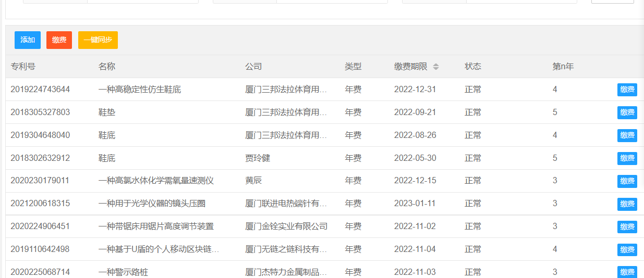This screenshot has height=278, width=644.
Task: Click the deadline 2022-12-15
Action: 415,181
